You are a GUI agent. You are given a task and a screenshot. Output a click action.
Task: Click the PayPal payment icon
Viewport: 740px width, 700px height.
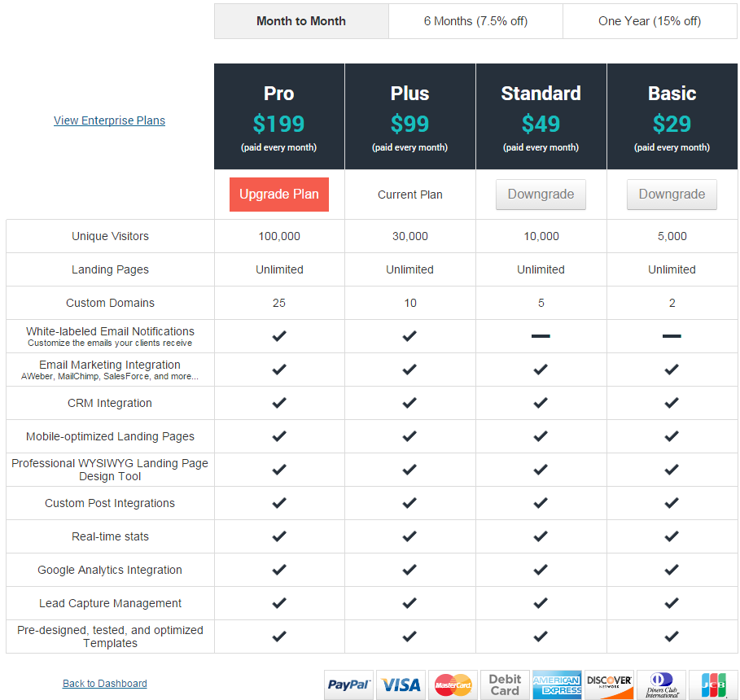[x=348, y=685]
